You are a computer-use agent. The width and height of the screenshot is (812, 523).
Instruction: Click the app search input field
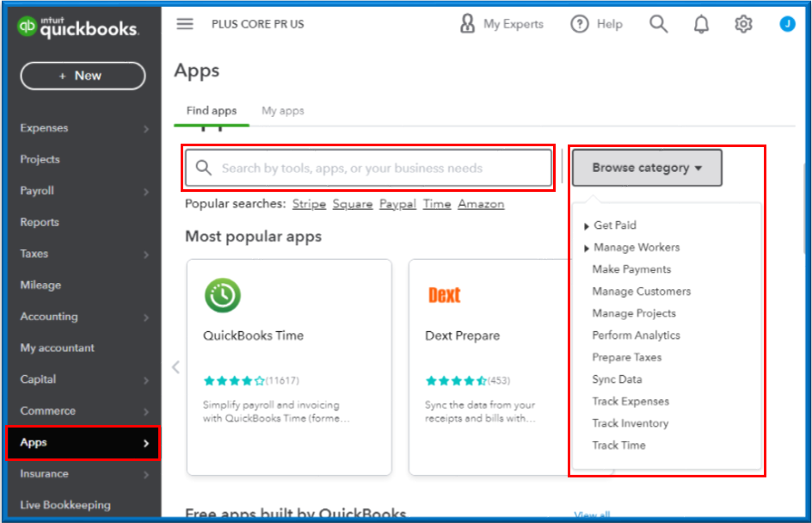coord(368,168)
